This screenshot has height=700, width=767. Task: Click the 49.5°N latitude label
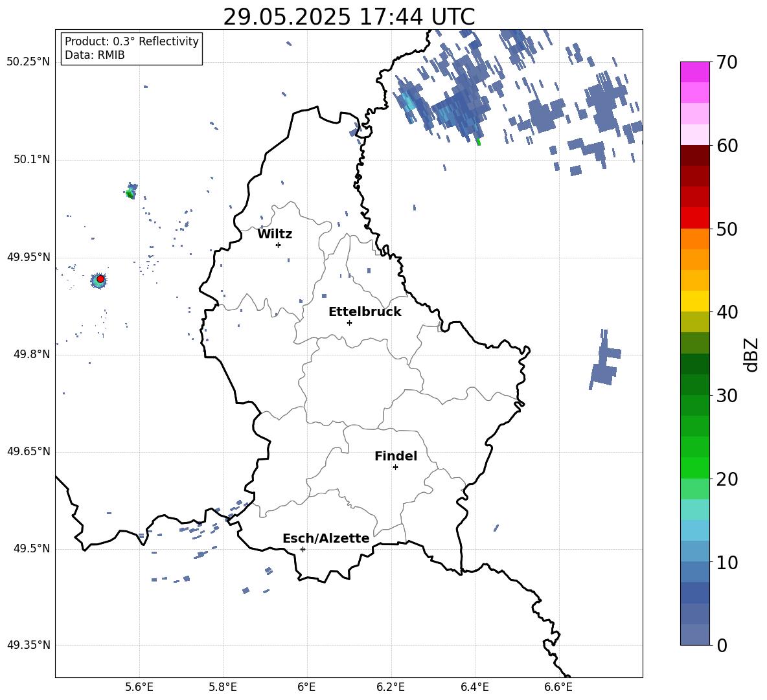pyautogui.click(x=32, y=548)
